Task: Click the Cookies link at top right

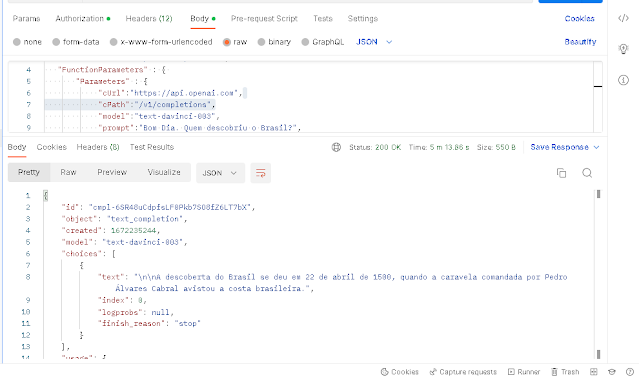Action: coord(580,19)
